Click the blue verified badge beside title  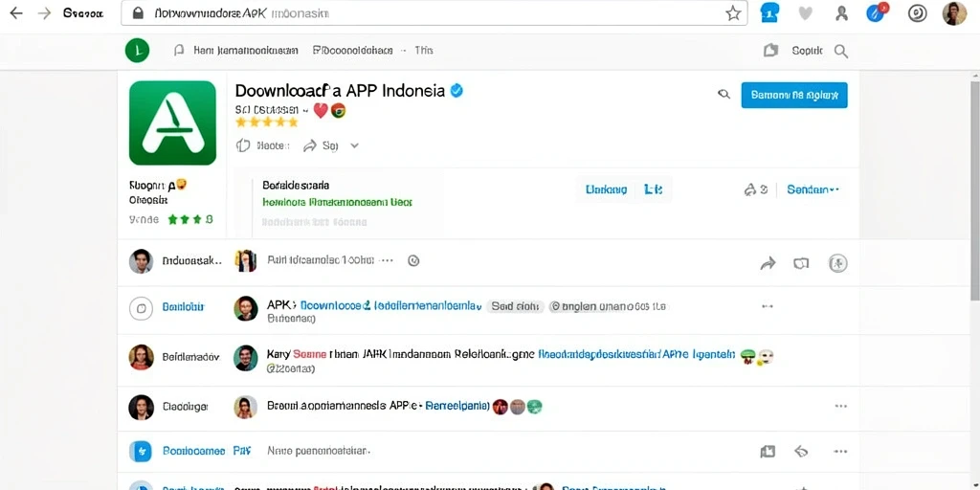click(x=457, y=91)
